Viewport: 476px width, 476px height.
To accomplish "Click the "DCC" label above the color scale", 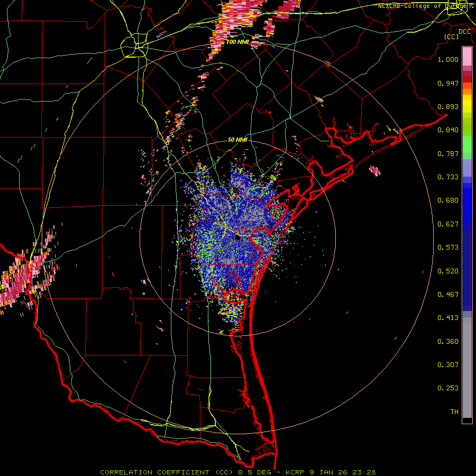I will click(x=465, y=32).
